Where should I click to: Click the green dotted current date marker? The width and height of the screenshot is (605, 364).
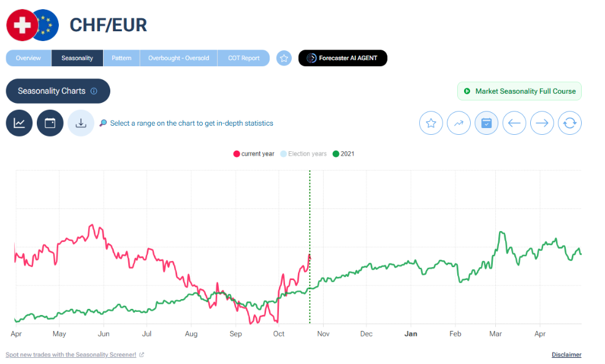310,247
